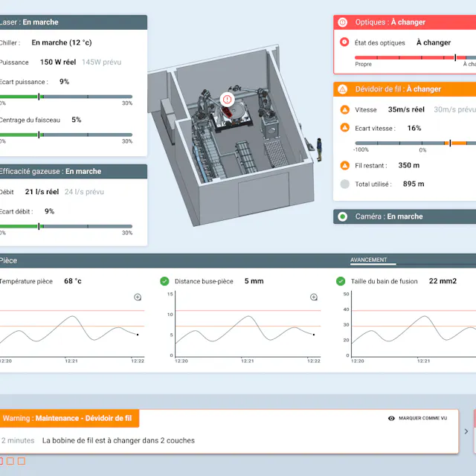
Task: Click the Warning Maintenance Dévidoir de fil label
Action: point(69,418)
